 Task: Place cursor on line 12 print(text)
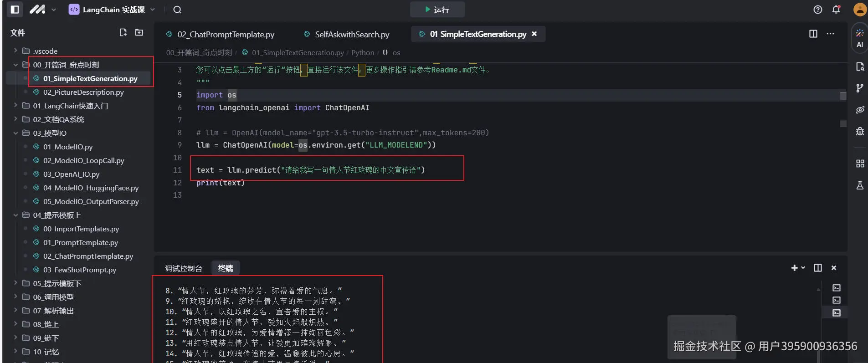(221, 183)
